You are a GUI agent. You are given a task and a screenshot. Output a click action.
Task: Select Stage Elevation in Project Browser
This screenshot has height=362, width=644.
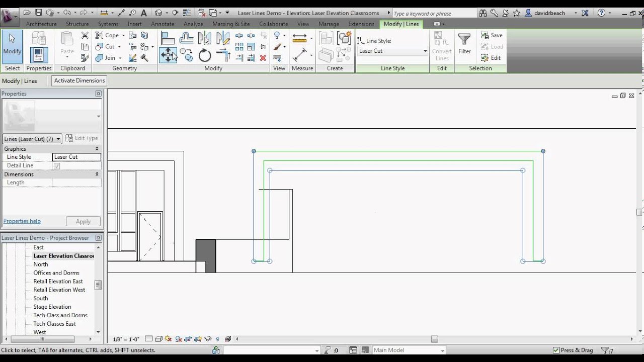[x=52, y=307]
